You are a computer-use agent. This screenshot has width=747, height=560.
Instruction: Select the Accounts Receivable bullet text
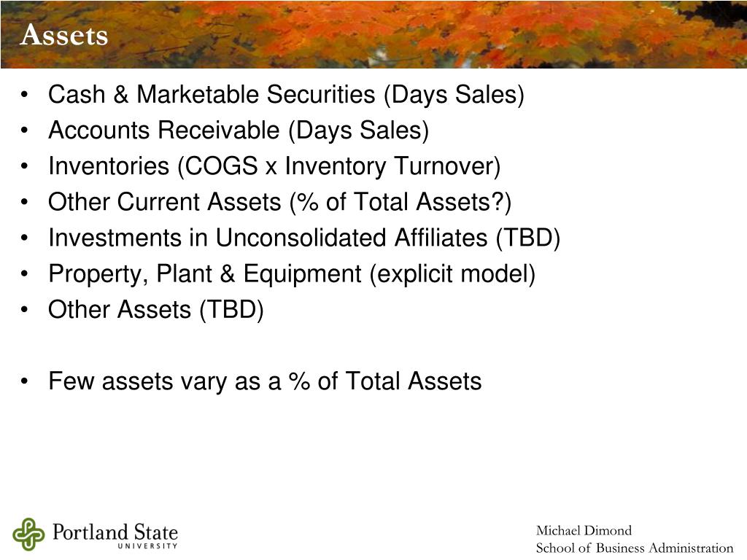point(239,130)
